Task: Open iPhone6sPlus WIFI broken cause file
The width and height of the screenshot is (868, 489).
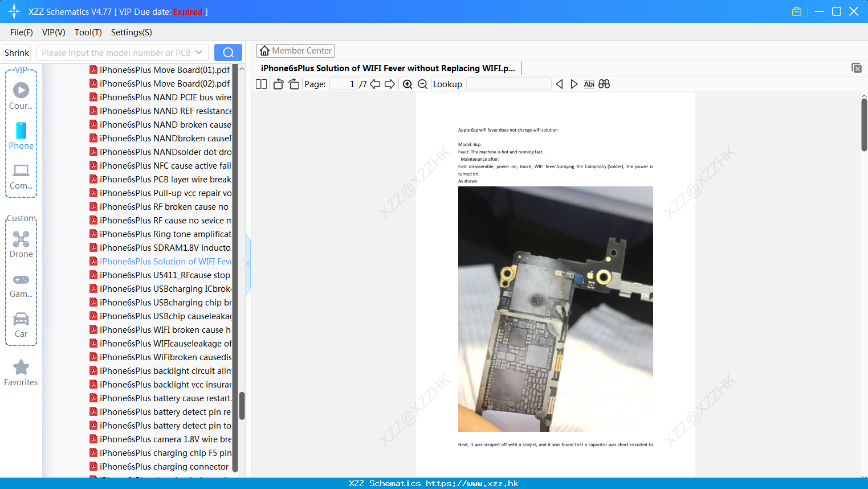Action: click(160, 330)
